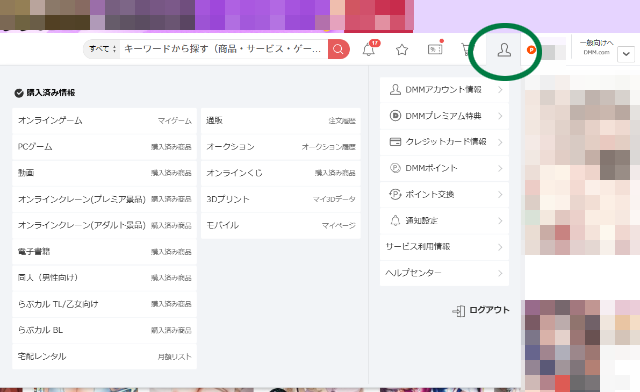Open DMMアカウント情報
The image size is (640, 392).
444,89
